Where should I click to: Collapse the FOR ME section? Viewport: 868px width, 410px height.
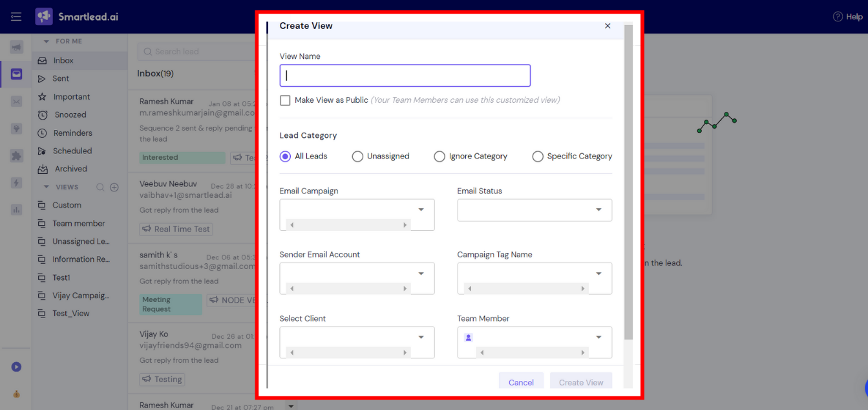(46, 41)
